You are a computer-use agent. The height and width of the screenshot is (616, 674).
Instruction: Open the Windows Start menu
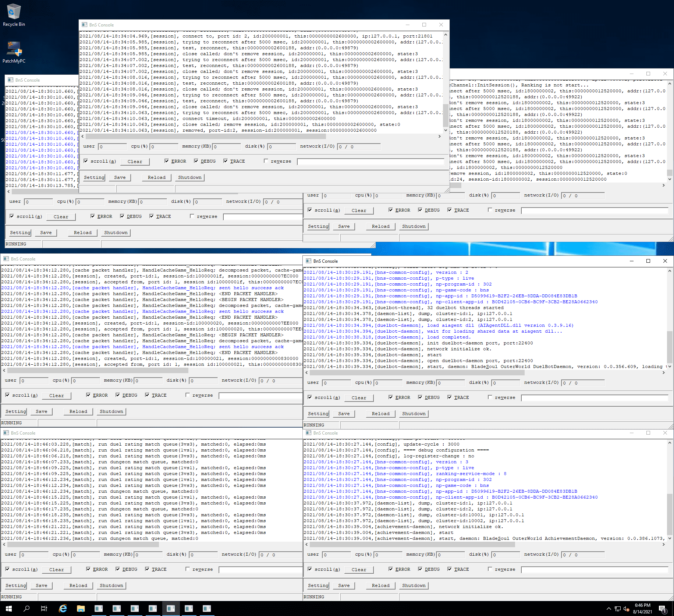point(9,609)
